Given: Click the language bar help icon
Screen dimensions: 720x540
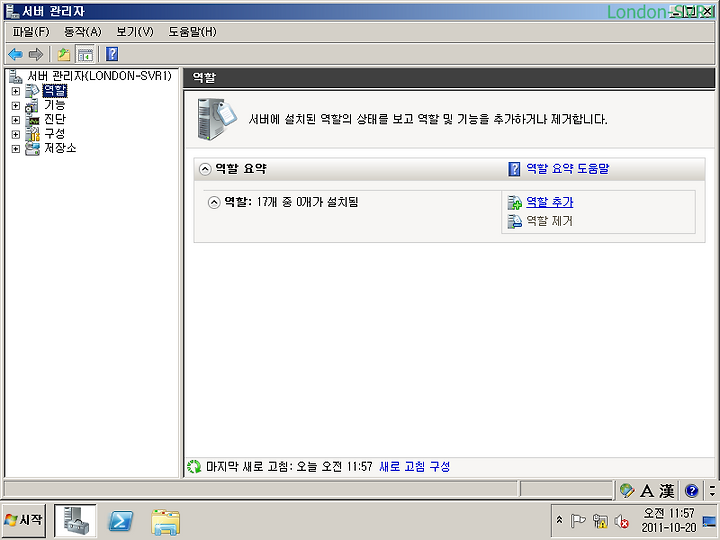Looking at the screenshot, I should pos(692,491).
